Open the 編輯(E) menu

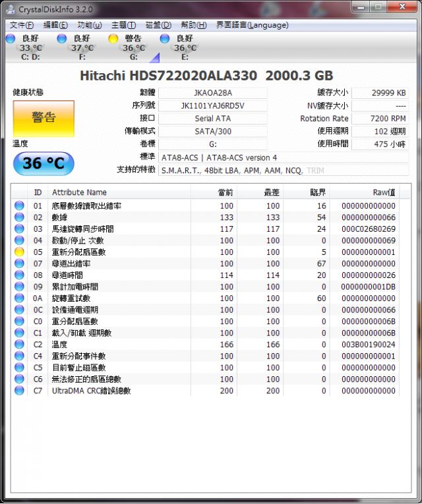(x=55, y=25)
